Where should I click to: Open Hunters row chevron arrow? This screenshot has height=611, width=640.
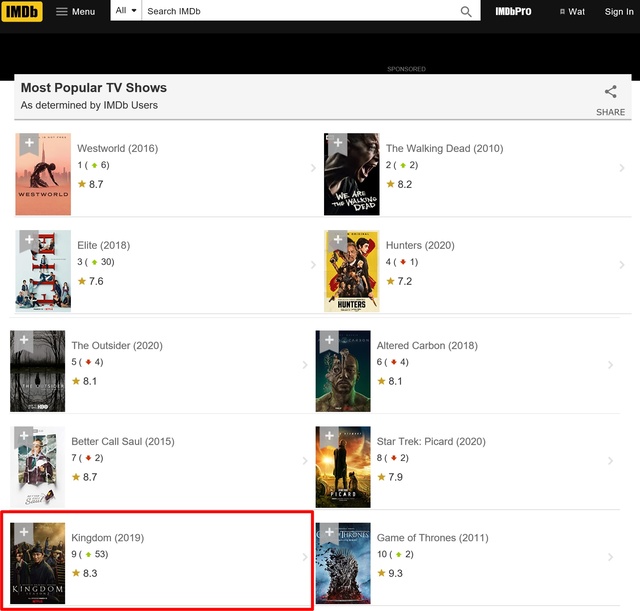622,264
